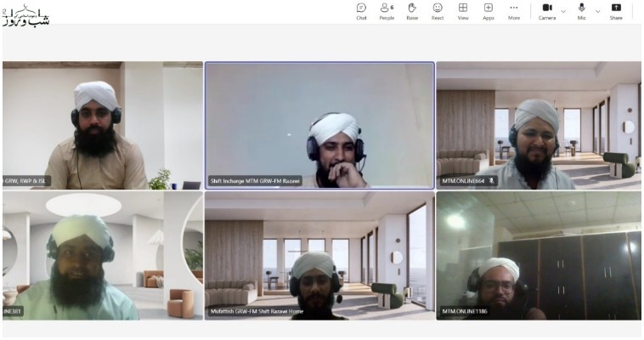This screenshot has width=644, height=340.
Task: Open the React emoji menu
Action: click(x=438, y=10)
